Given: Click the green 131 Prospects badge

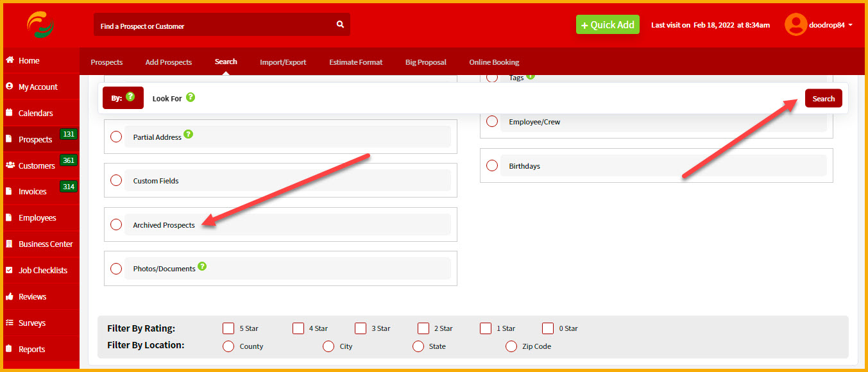Looking at the screenshot, I should tap(69, 134).
